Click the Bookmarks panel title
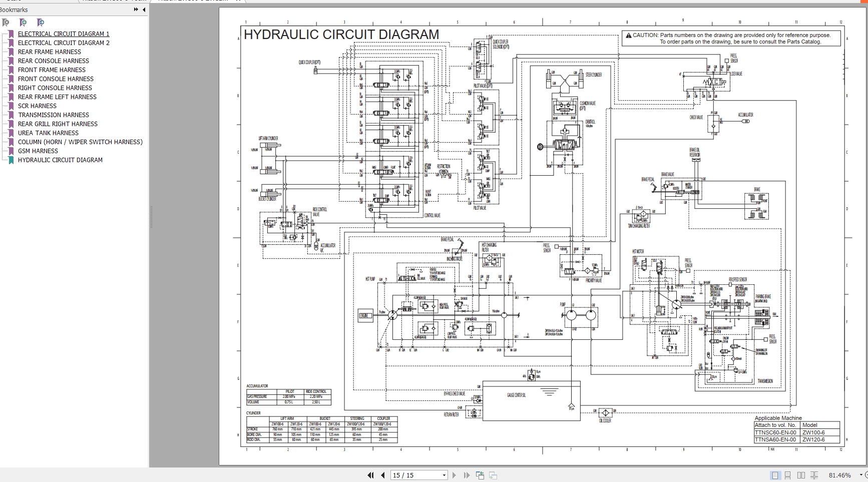Screen dimensions: 868x482 pos(14,10)
